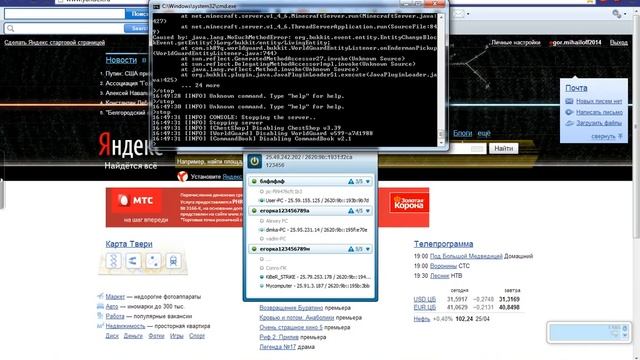Open Карта Твери link
This screenshot has width=640, height=360.
point(129,244)
